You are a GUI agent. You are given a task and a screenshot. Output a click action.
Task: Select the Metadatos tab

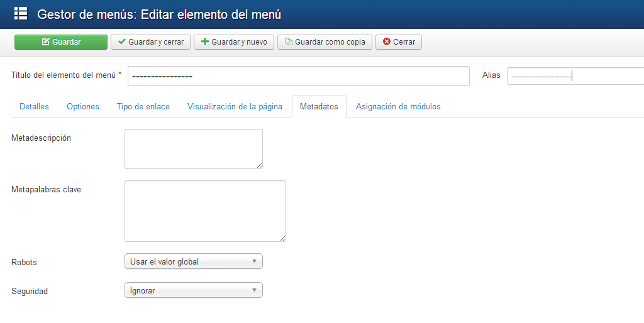319,107
